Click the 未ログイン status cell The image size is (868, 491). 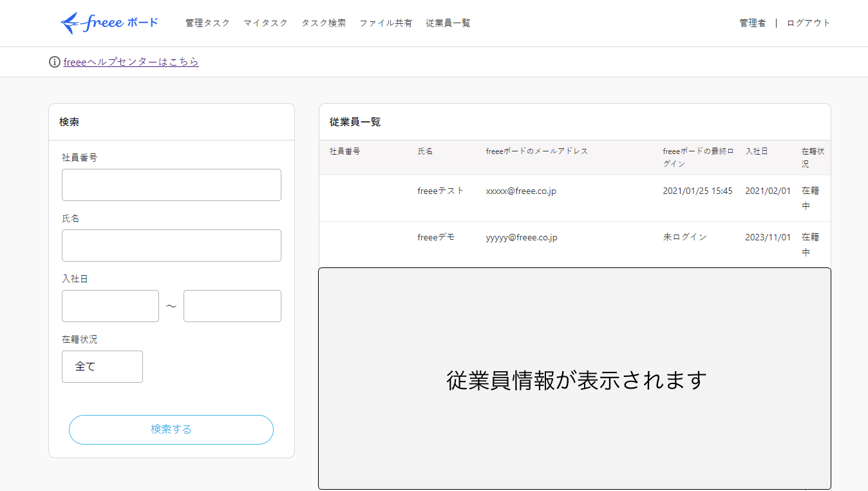pyautogui.click(x=684, y=238)
